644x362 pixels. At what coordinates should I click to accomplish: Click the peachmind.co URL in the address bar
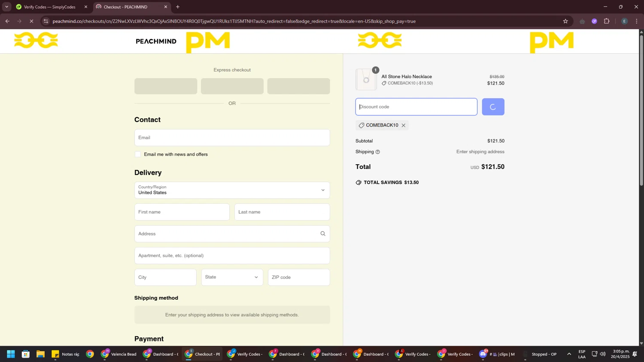pyautogui.click(x=234, y=21)
